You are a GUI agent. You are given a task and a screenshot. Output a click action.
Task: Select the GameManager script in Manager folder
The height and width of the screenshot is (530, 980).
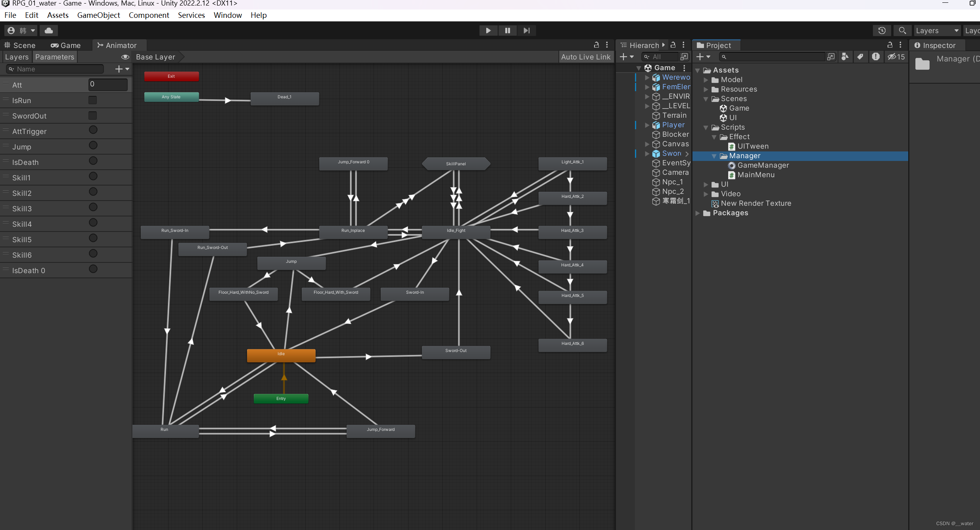click(x=763, y=165)
